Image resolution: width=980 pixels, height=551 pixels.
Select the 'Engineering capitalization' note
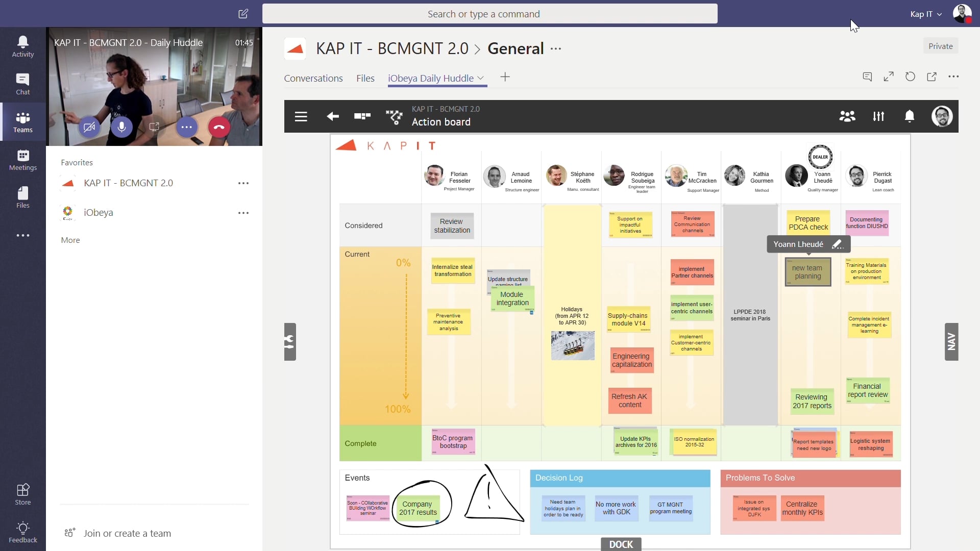[632, 360]
